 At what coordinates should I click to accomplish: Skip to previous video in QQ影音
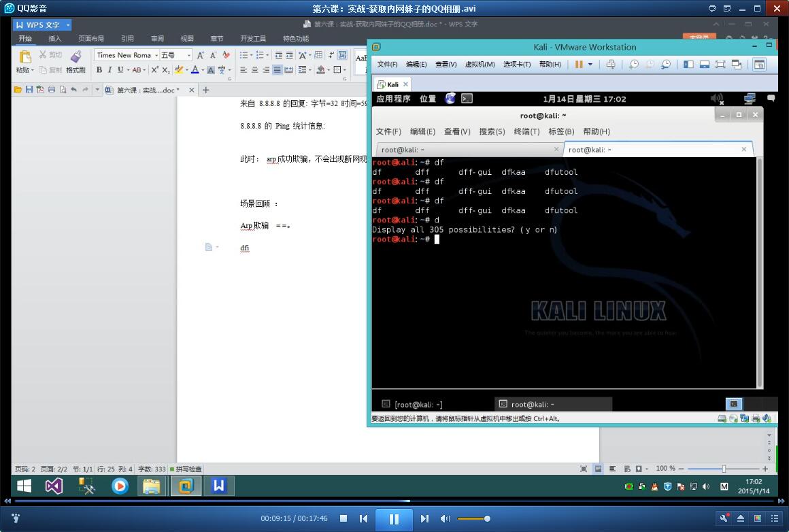coord(363,518)
